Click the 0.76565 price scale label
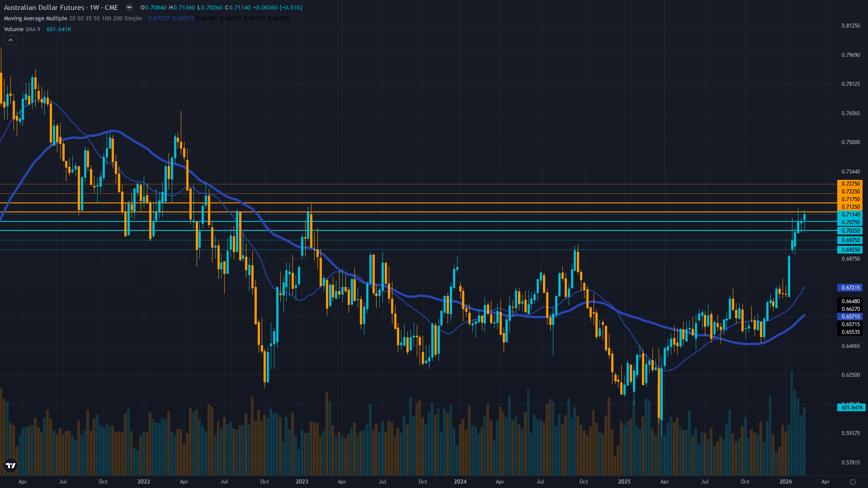868x488 pixels. (850, 113)
